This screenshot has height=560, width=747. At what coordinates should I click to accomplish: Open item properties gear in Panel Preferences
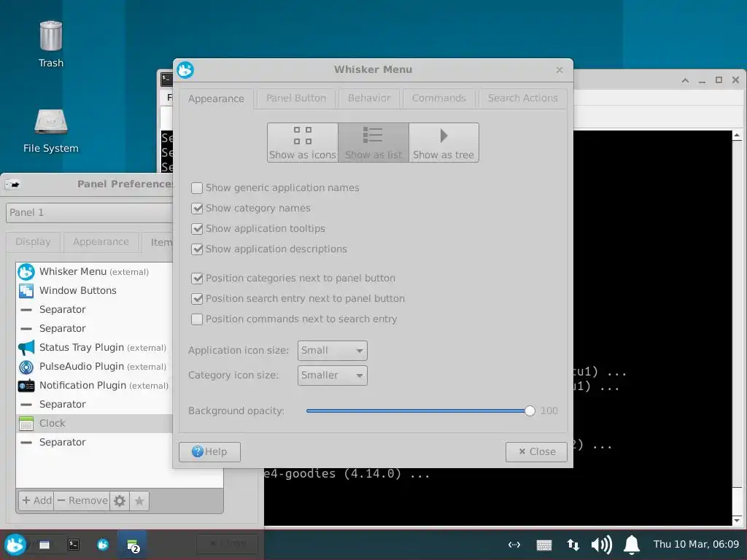120,500
